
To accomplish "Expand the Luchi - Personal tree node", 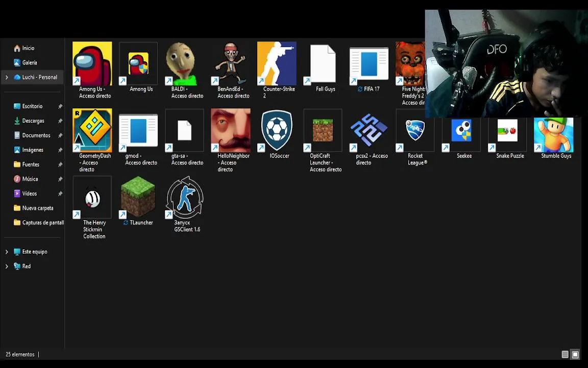I will pyautogui.click(x=6, y=77).
